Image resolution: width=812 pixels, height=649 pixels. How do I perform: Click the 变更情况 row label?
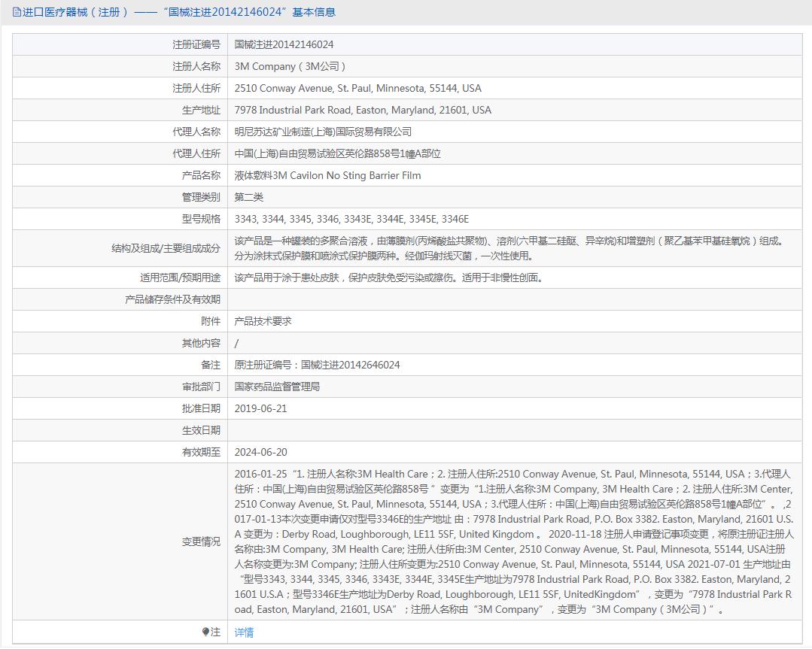(x=201, y=542)
